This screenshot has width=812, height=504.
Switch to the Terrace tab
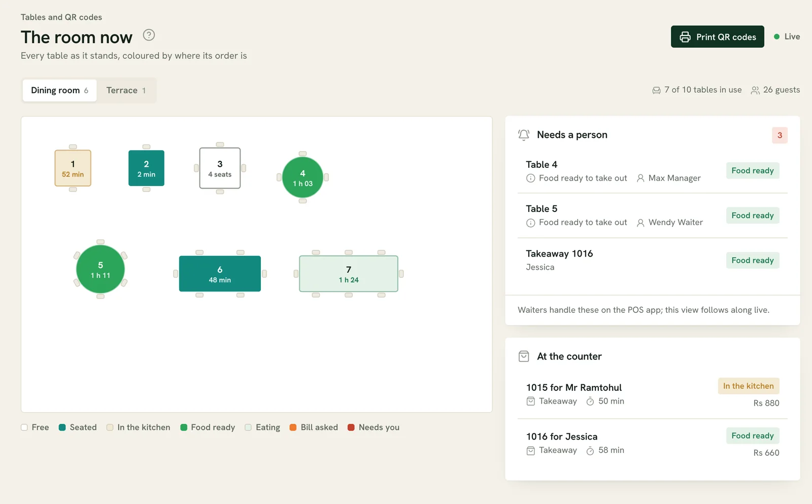click(126, 90)
